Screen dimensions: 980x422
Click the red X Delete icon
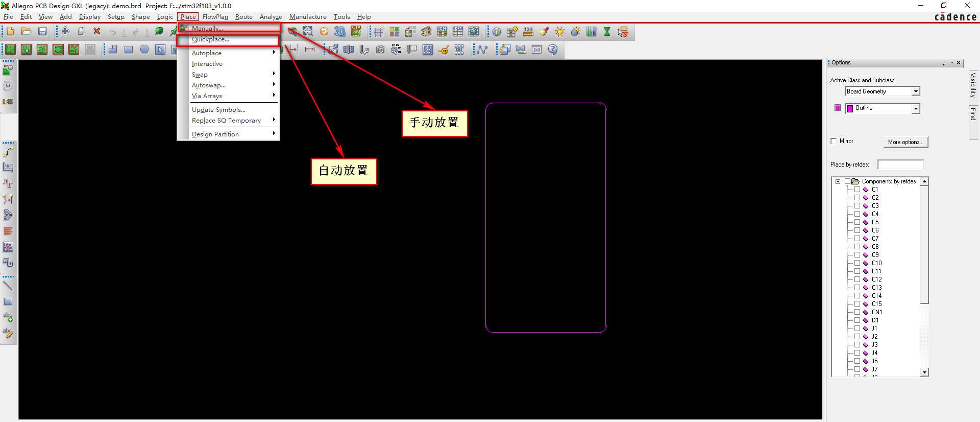(96, 32)
